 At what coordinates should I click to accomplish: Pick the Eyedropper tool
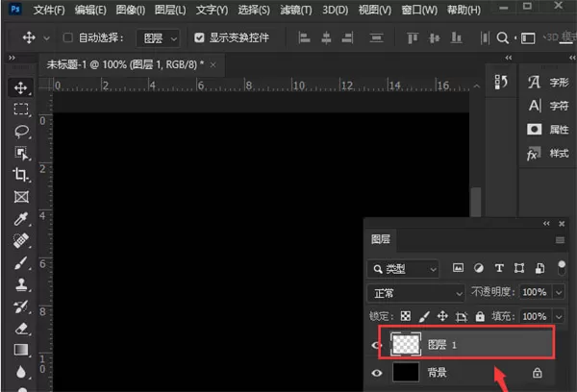coord(21,219)
